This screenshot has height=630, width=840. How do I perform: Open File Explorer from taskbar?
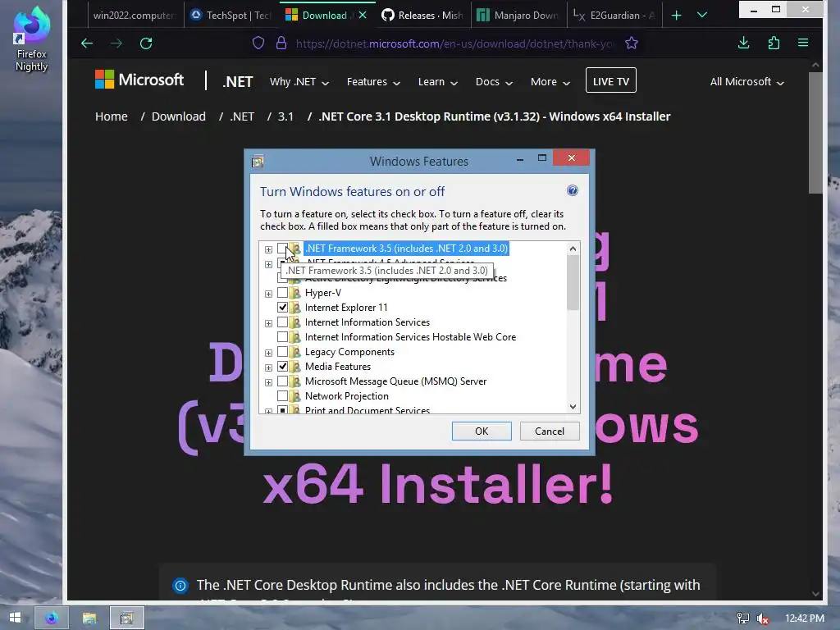point(89,619)
